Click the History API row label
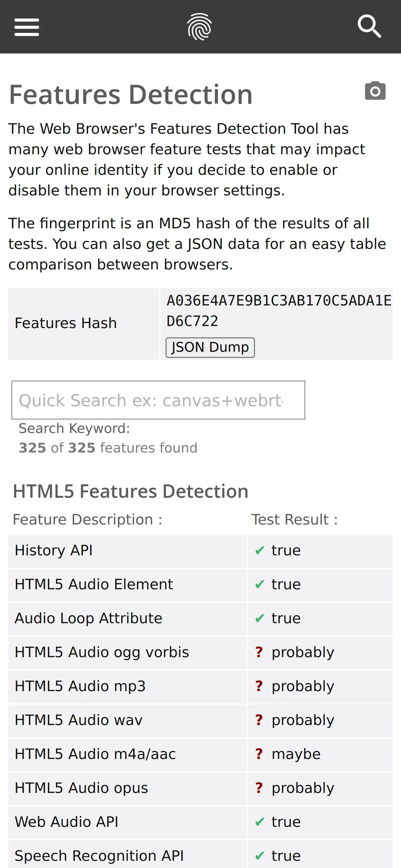The image size is (401, 868). pyautogui.click(x=54, y=551)
